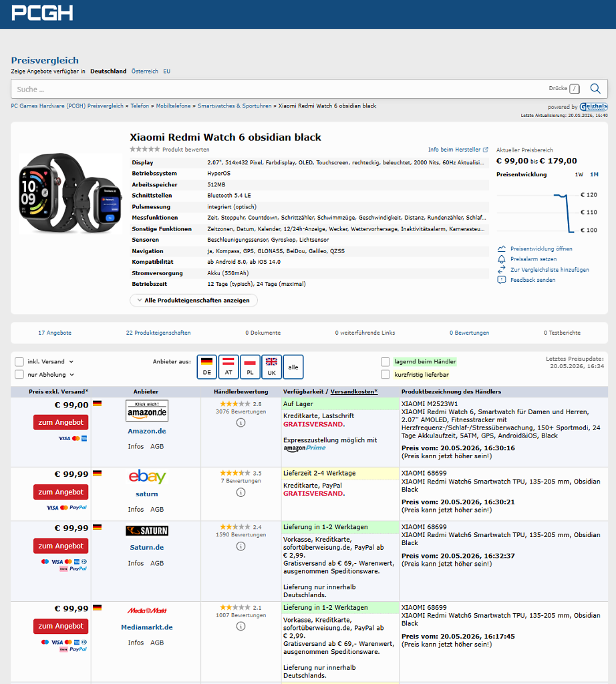Expand inkl. Versand dropdown arrow
616x684 pixels.
[71, 361]
